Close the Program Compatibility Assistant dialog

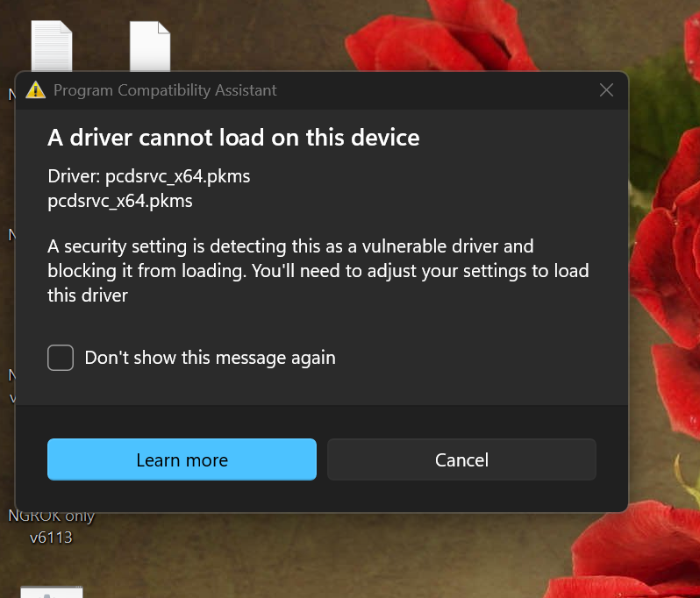[x=606, y=90]
